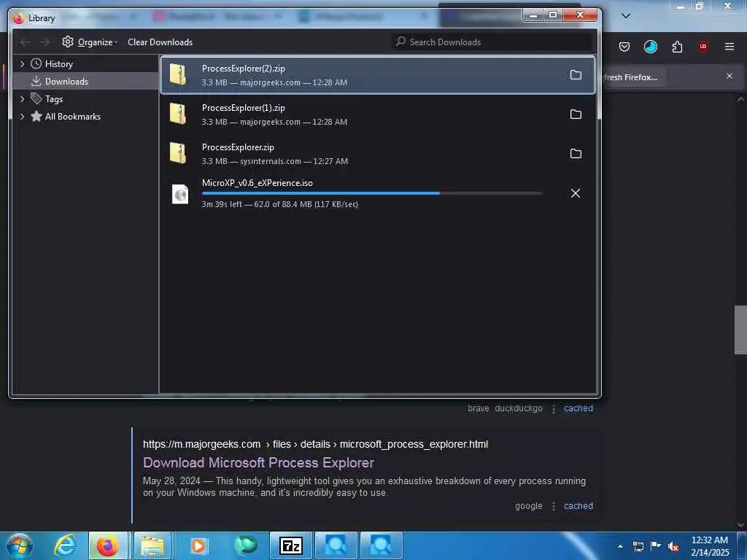Switch to Firefox in the taskbar

pos(108,545)
